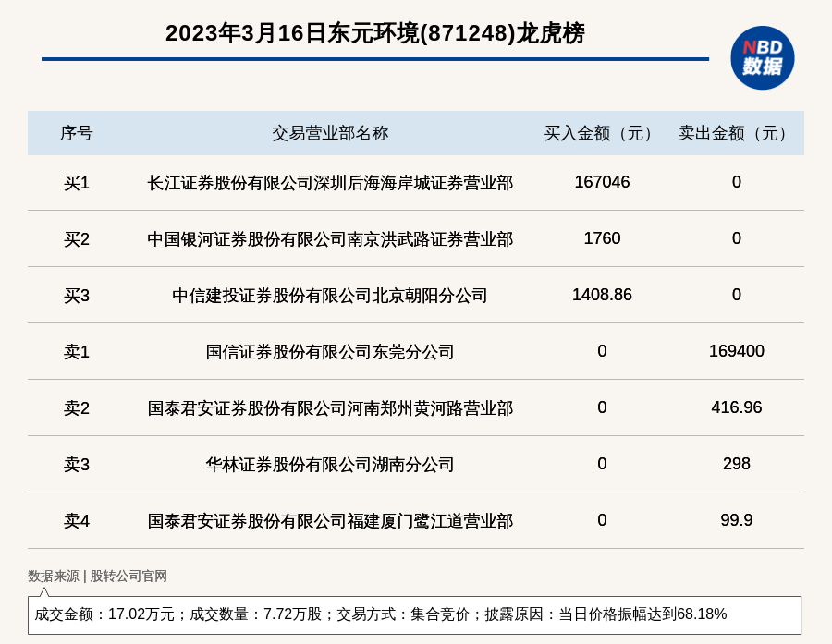Click the 卖出金额（元） column header
Image resolution: width=832 pixels, height=644 pixels.
tap(736, 133)
